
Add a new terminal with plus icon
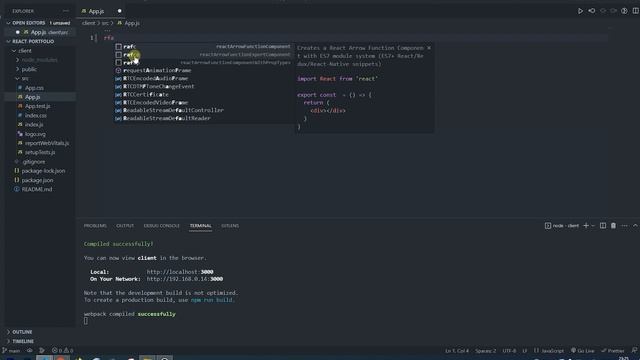coord(586,226)
